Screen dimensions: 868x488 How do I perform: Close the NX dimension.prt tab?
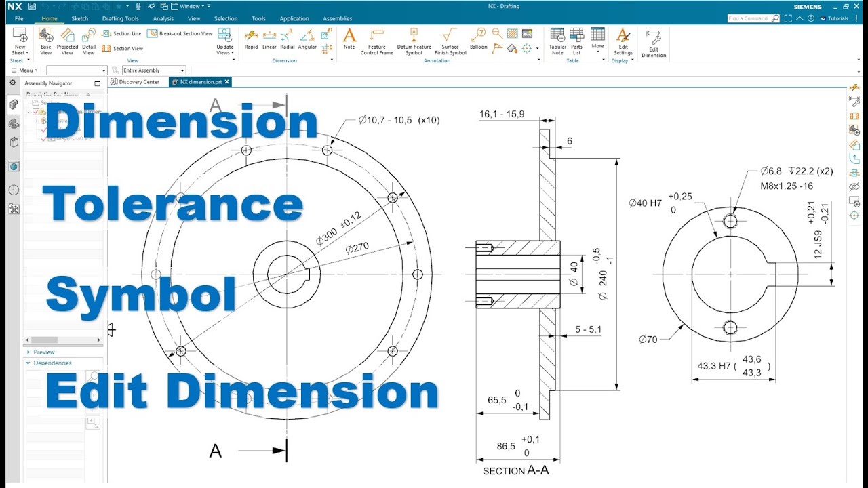227,82
